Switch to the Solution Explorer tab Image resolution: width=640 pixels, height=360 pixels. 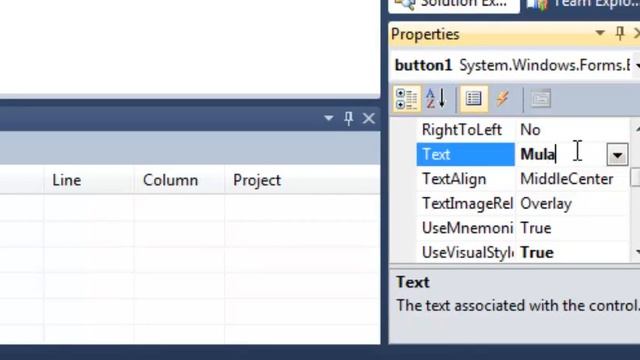(454, 4)
